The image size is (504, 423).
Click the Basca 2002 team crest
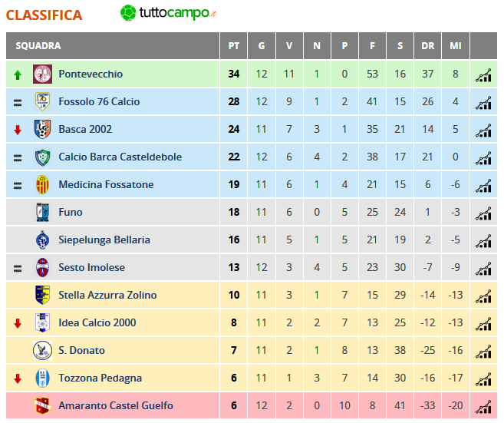42,129
